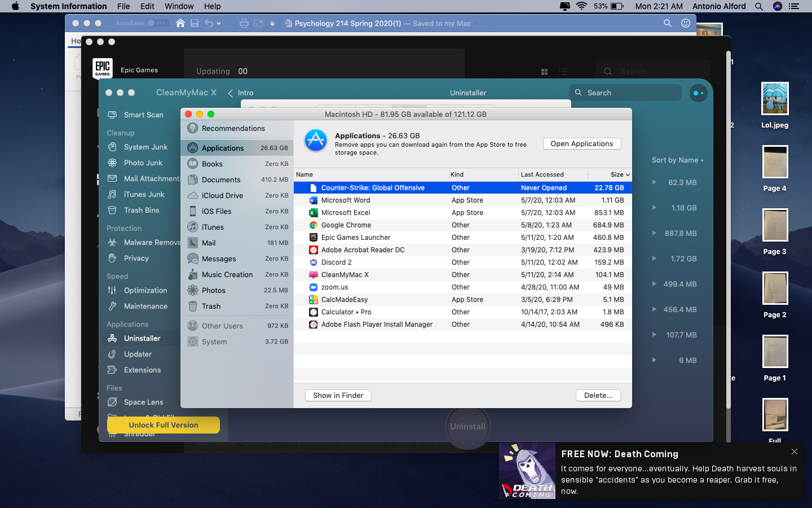Click the Epic Games Search field
This screenshot has width=812, height=508.
tap(652, 72)
